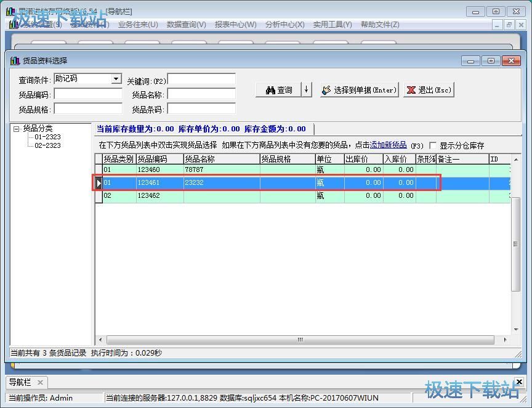This screenshot has width=532, height=408.
Task: Collapse the 货品分类 tree node
Action: tap(16, 129)
